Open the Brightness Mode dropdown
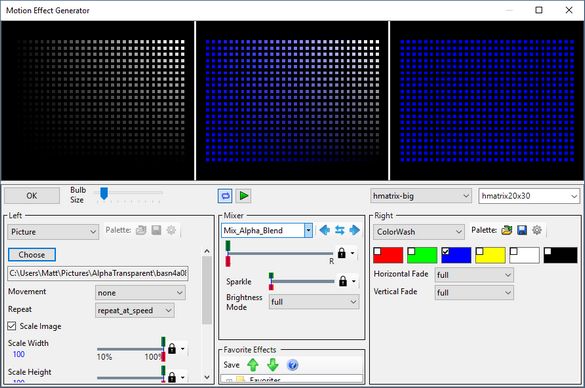The width and height of the screenshot is (585, 388). point(314,302)
